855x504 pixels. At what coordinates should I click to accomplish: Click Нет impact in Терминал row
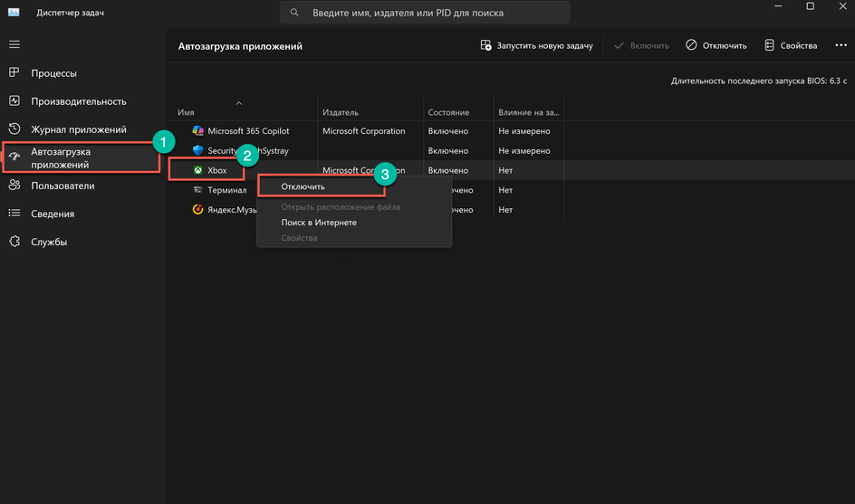[505, 190]
